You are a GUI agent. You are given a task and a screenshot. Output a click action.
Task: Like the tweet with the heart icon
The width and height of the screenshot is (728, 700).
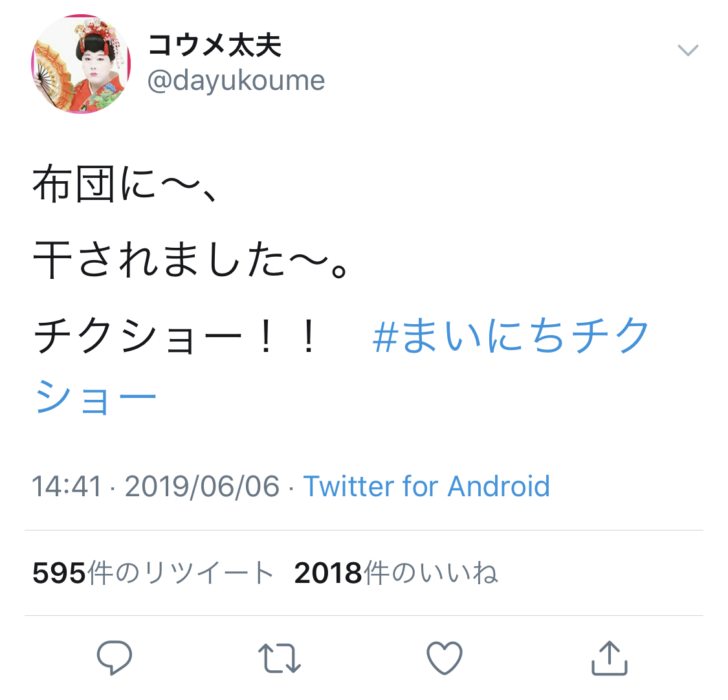pos(445,658)
